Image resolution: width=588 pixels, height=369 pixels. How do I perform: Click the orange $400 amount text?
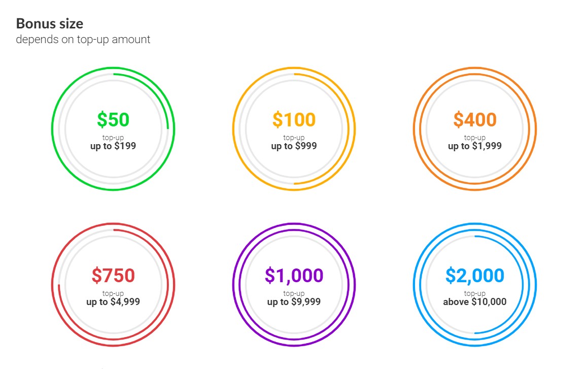(x=475, y=120)
